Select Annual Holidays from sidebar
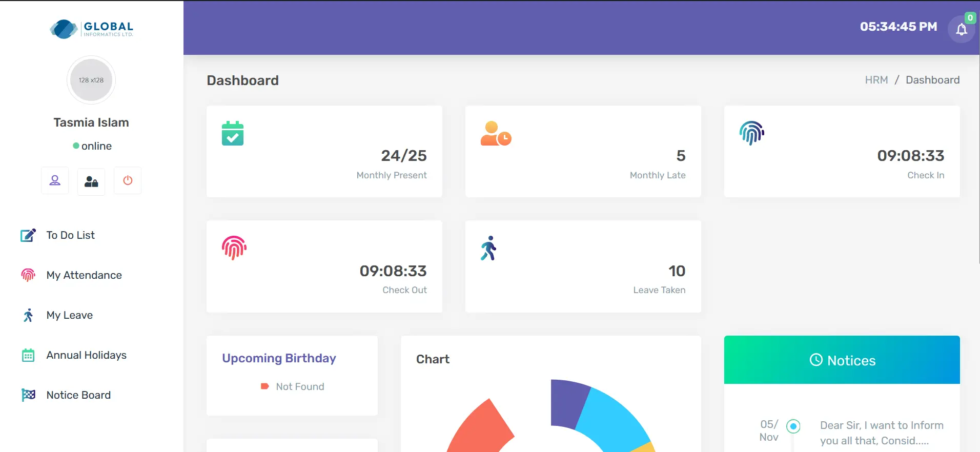The image size is (980, 452). (x=86, y=355)
